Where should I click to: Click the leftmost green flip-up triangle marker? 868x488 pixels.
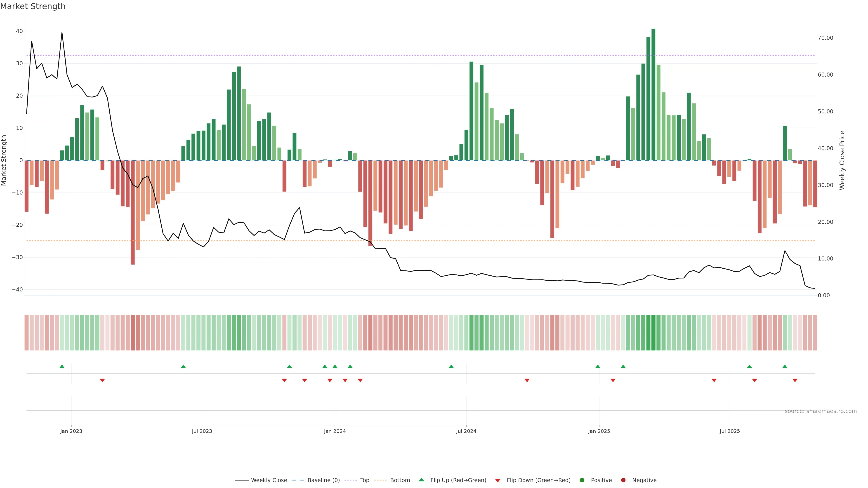pyautogui.click(x=62, y=366)
